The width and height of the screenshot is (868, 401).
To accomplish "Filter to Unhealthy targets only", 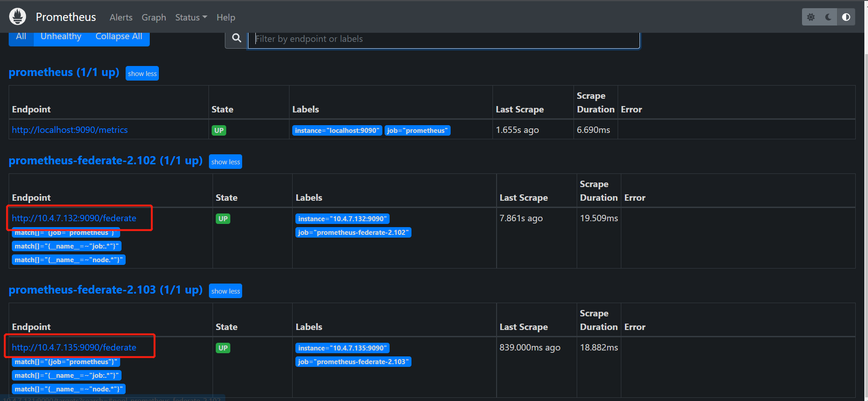I will (x=61, y=37).
